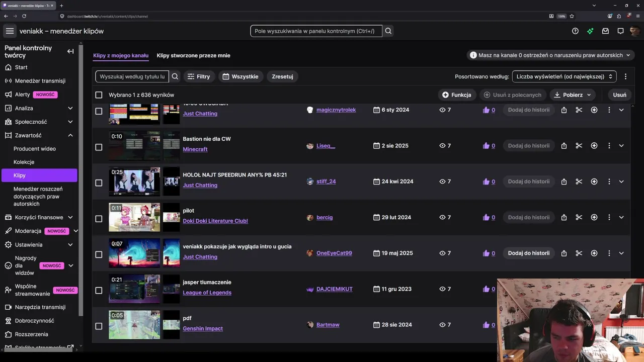644x362 pixels.
Task: Open the clip list options kebab menu
Action: click(x=625, y=76)
